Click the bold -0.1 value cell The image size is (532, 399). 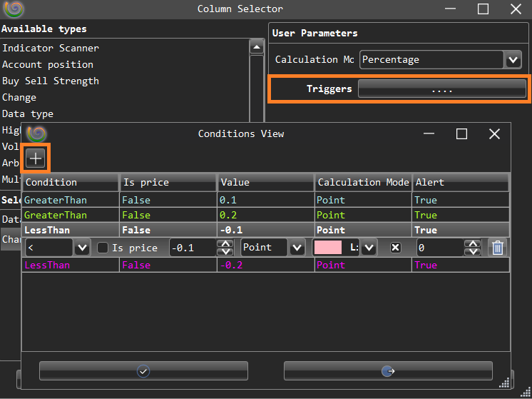click(266, 230)
